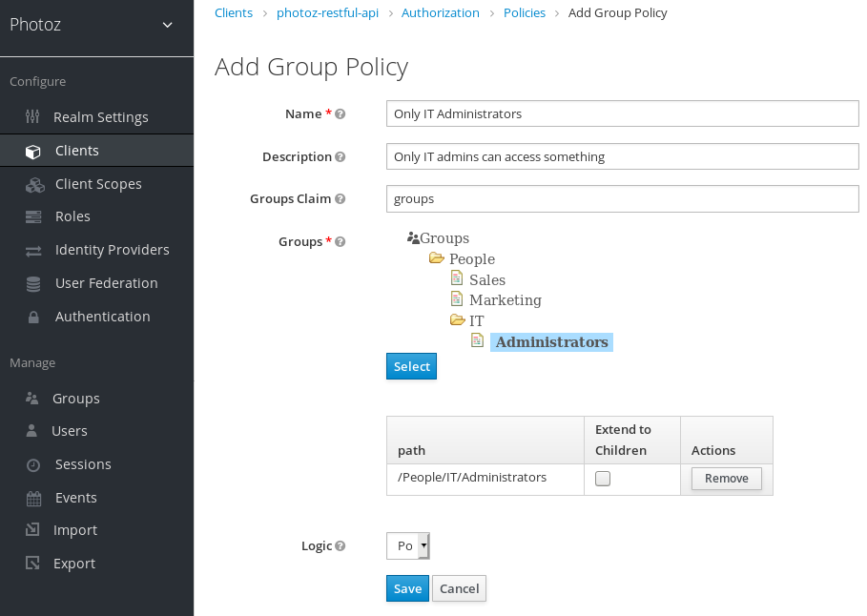Viewport: 867px width, 616px height.
Task: Remove the /People/IT/Administrators path row
Action: coord(726,478)
